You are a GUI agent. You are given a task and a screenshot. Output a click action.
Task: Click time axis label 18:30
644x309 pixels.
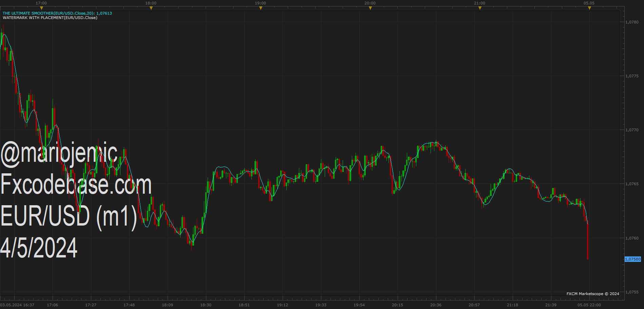click(206, 305)
